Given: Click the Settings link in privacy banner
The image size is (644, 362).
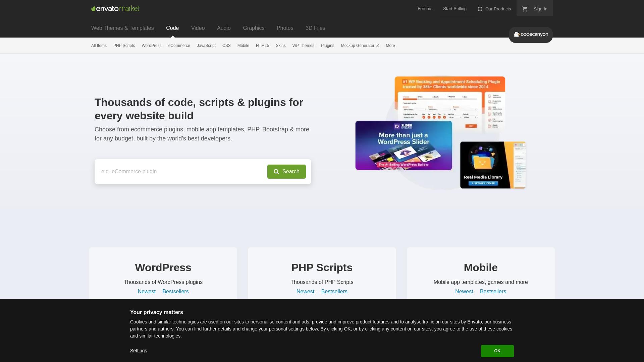Looking at the screenshot, I should (x=139, y=351).
